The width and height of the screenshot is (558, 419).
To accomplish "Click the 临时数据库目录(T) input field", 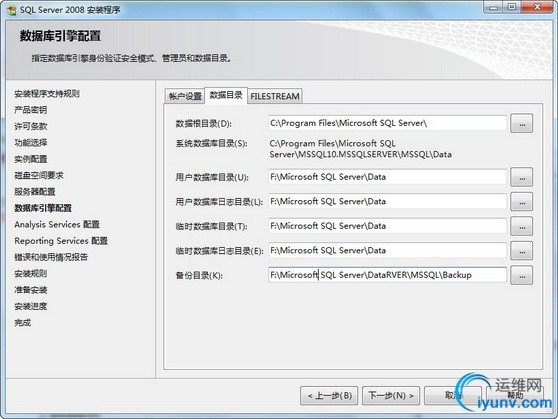I will coord(388,226).
